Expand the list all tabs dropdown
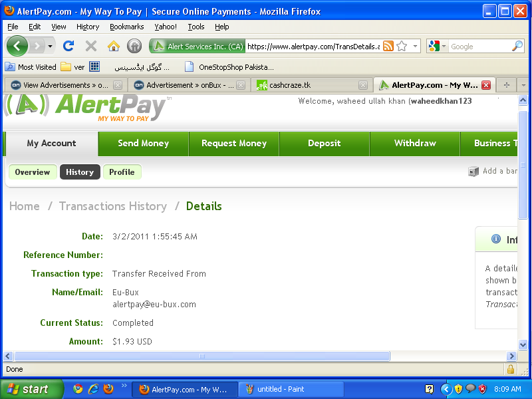Image resolution: width=532 pixels, height=399 pixels. [523, 86]
